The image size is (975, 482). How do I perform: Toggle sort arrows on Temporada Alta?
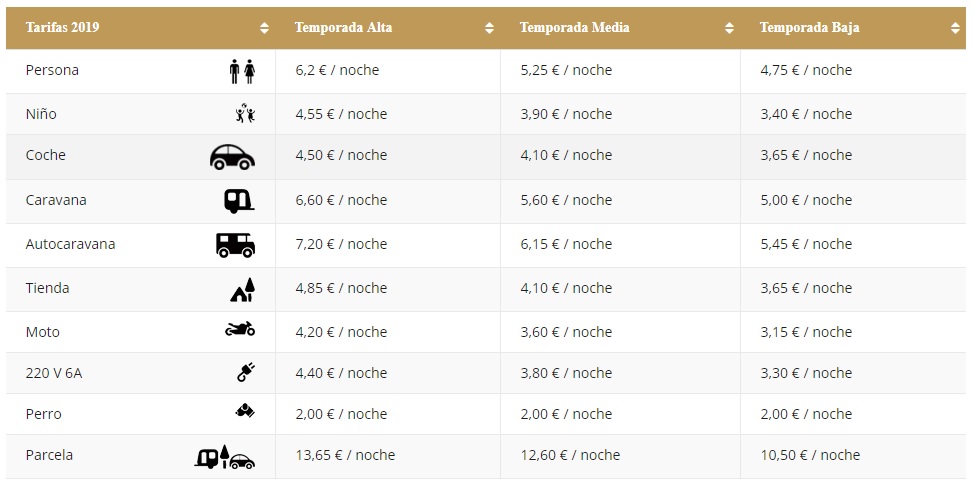click(489, 28)
